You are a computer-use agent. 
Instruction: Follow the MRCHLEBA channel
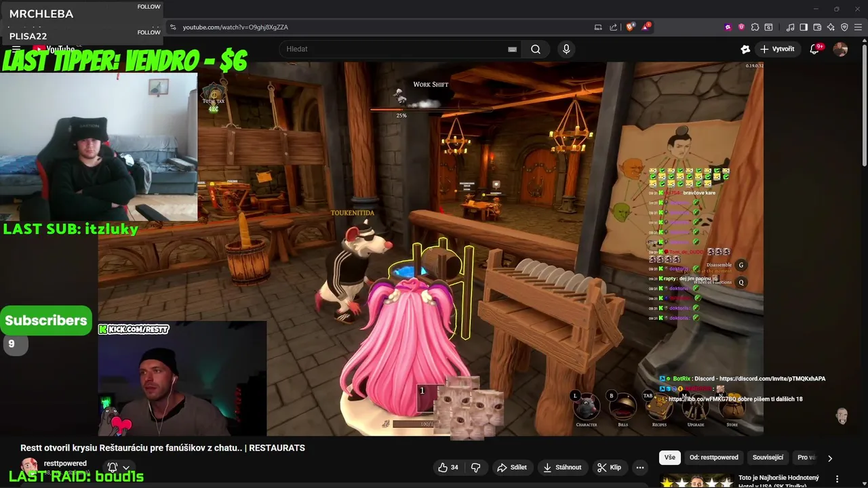pos(149,7)
